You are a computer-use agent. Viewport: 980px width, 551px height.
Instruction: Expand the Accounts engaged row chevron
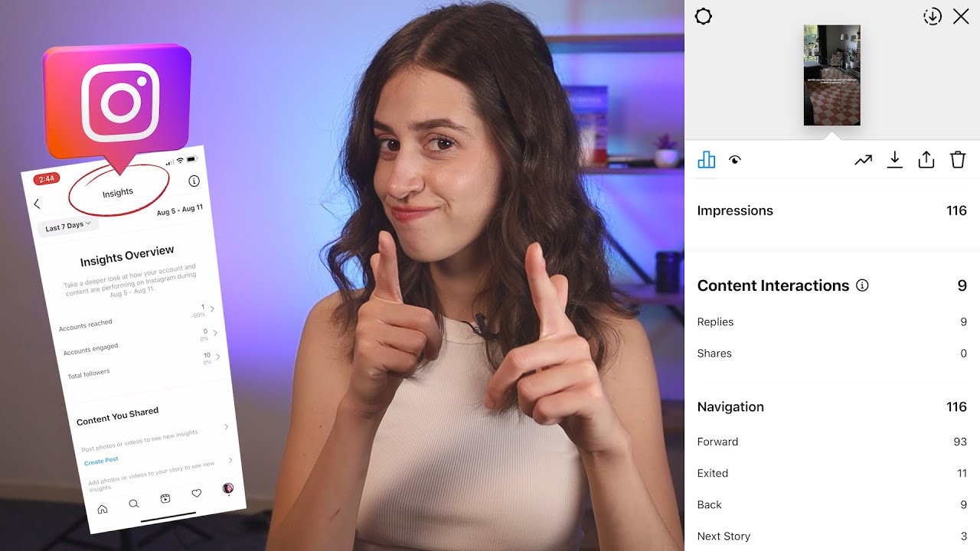coord(215,334)
